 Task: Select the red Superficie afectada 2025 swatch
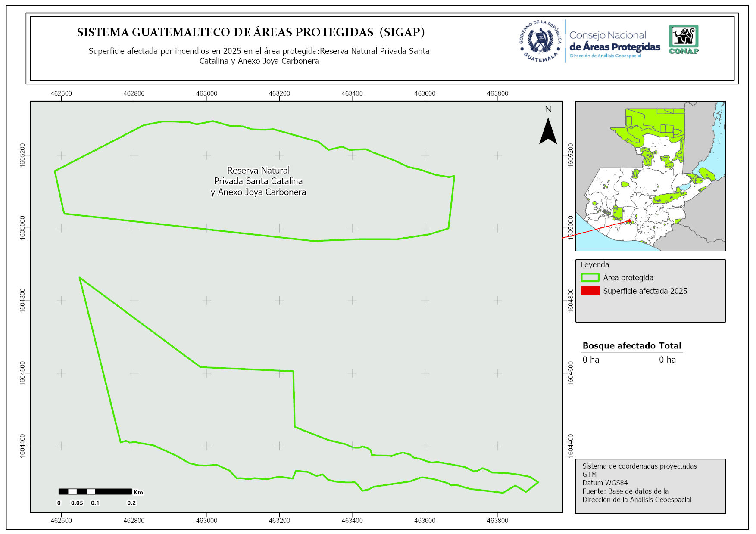coord(590,291)
